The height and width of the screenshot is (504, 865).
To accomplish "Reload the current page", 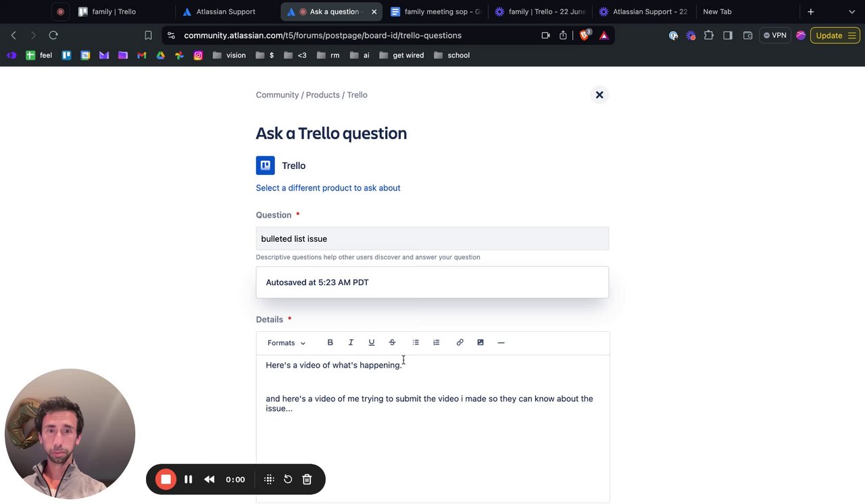I will coord(53,35).
